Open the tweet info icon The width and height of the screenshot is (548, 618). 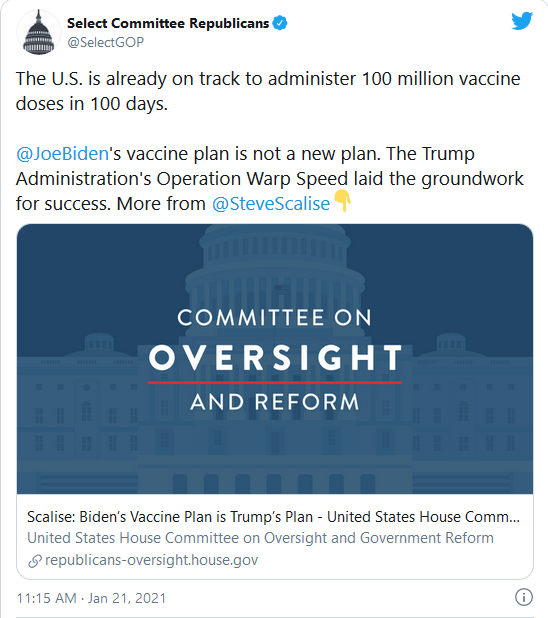(x=524, y=597)
